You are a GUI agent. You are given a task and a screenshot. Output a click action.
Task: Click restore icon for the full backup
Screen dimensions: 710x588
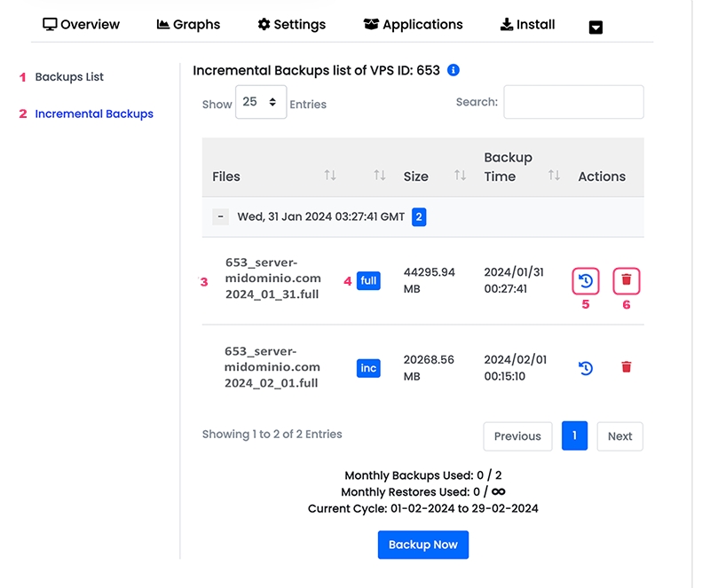pos(586,281)
